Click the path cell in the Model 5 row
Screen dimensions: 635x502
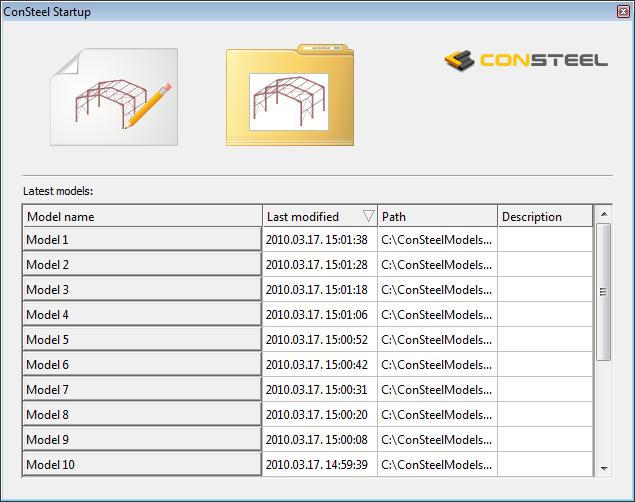point(437,339)
